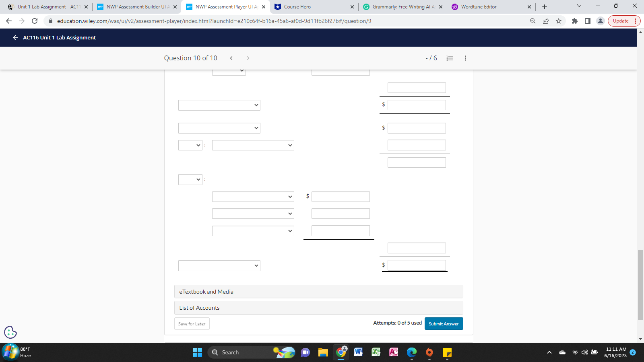Open the Chrome profile avatar icon

tap(601, 21)
